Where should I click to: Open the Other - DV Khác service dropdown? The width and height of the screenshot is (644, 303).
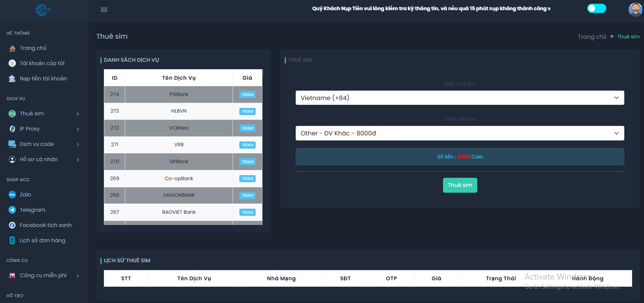(460, 133)
